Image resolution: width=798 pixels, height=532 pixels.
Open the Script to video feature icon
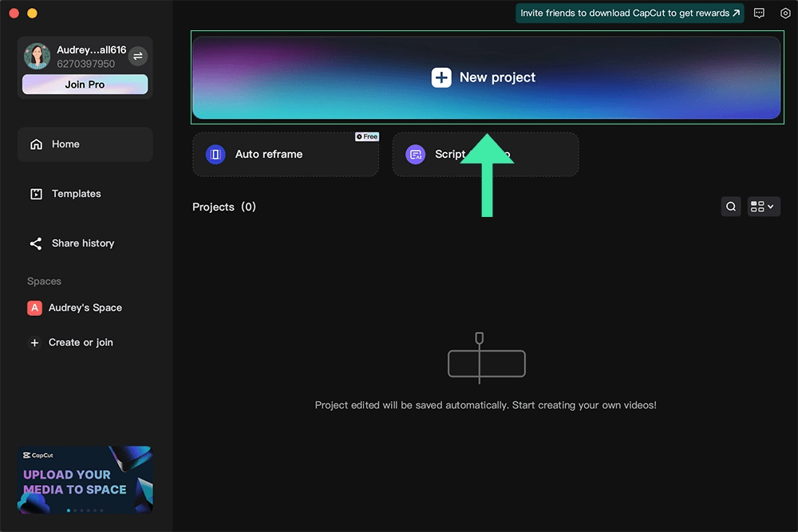pyautogui.click(x=415, y=154)
